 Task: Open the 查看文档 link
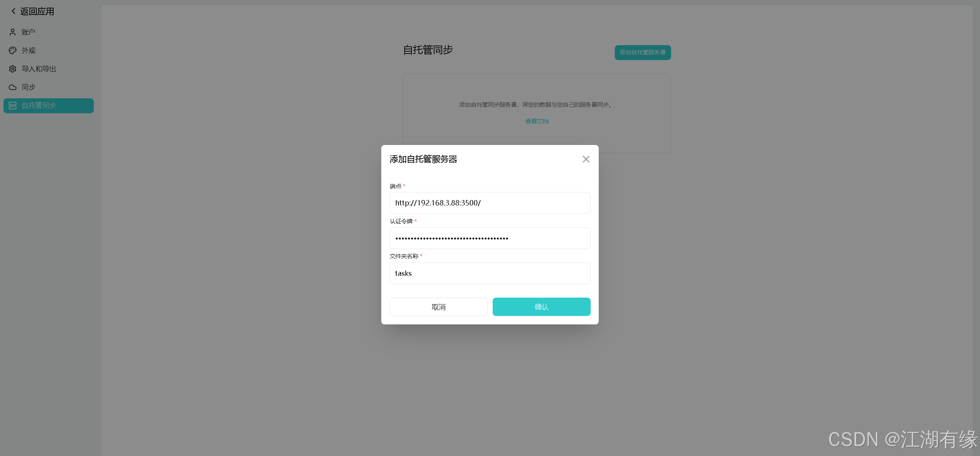pos(536,121)
